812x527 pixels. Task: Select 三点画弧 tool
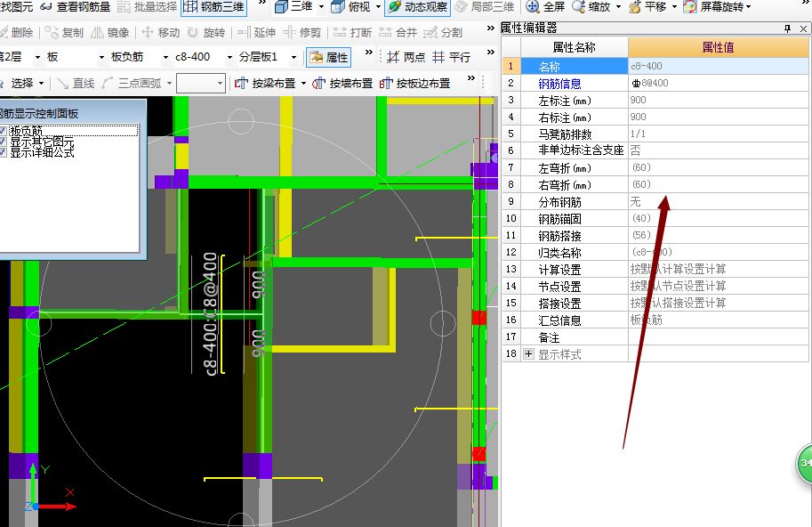(137, 83)
